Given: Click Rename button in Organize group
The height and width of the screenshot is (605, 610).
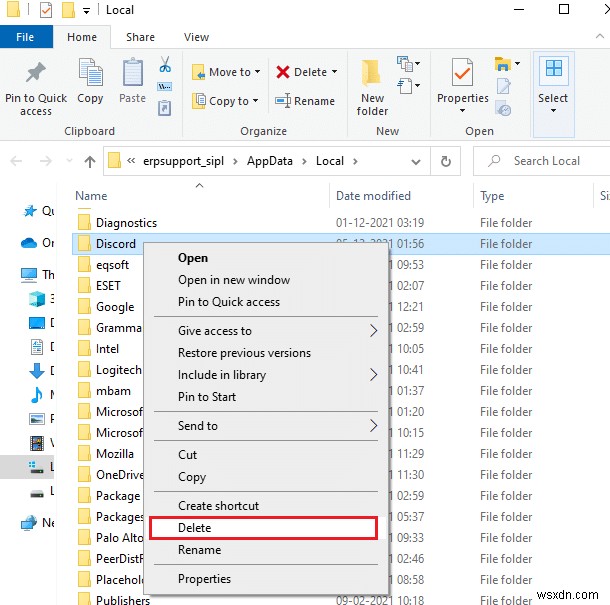Looking at the screenshot, I should click(305, 101).
